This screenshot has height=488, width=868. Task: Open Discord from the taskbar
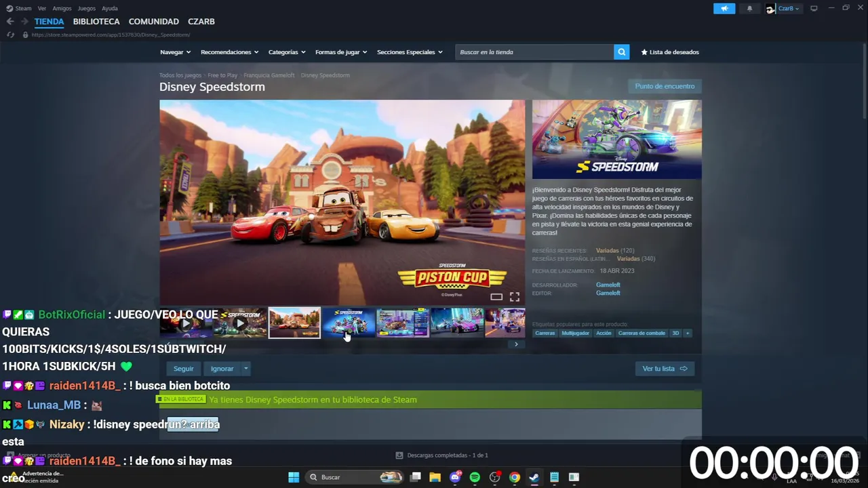point(455,477)
